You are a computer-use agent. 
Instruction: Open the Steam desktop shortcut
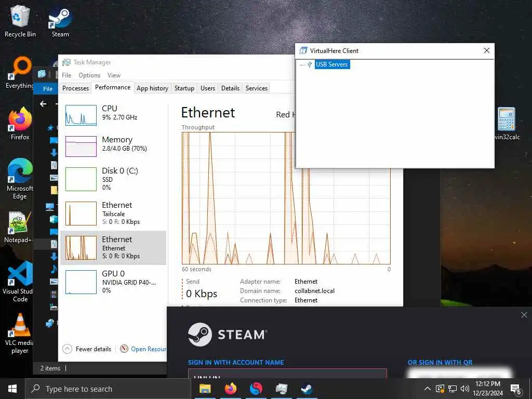60,21
